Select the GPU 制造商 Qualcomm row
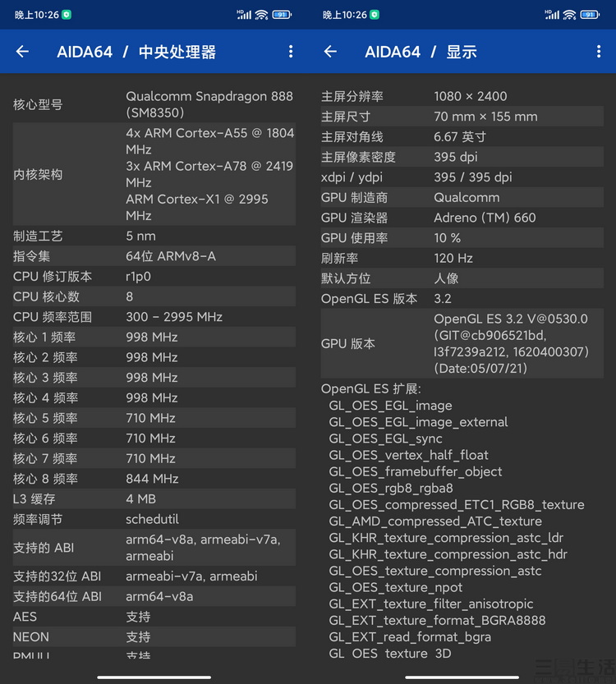This screenshot has width=616, height=684. (462, 197)
